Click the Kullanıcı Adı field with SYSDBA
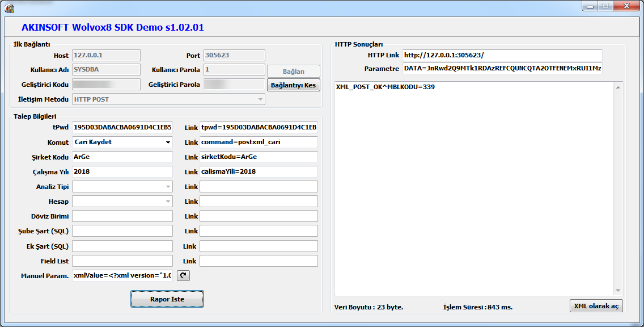This screenshot has height=327, width=644. pyautogui.click(x=107, y=69)
